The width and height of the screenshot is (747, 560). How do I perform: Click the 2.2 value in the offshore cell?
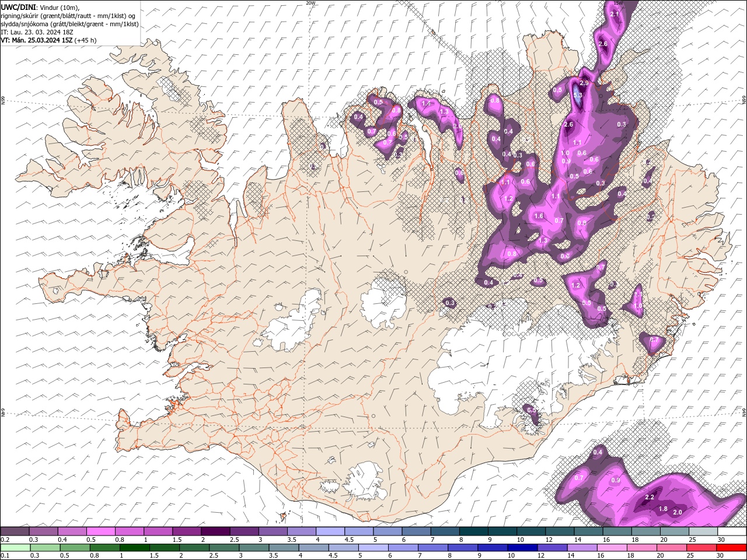[650, 498]
